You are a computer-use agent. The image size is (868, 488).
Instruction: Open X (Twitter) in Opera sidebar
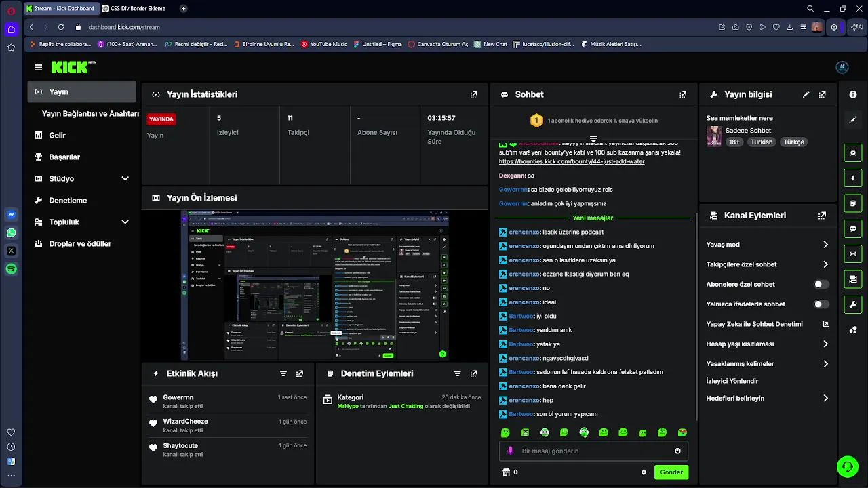[11, 251]
